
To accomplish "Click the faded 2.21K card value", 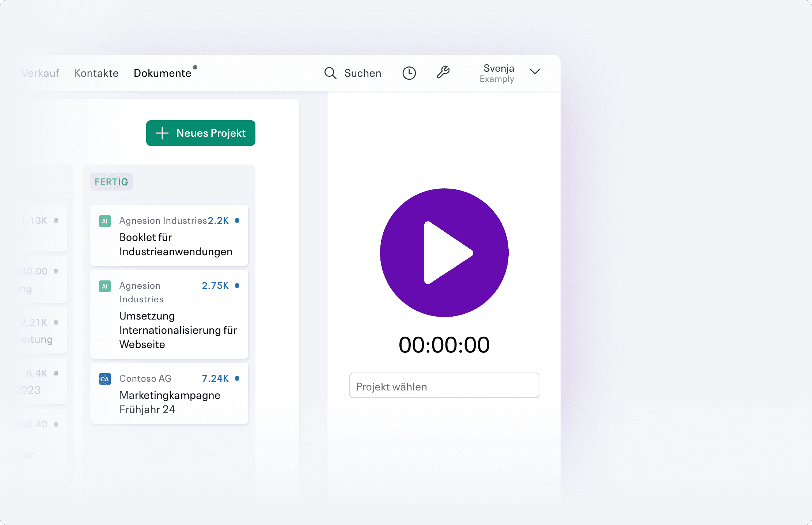I will pos(34,322).
